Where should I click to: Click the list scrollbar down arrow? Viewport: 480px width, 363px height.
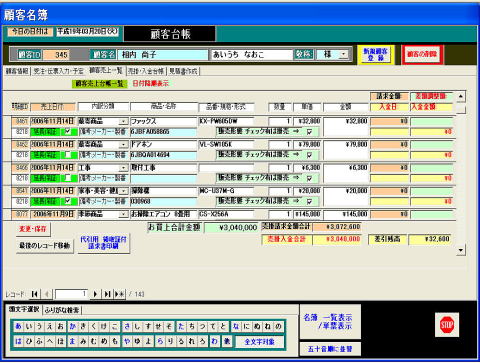pyautogui.click(x=461, y=250)
